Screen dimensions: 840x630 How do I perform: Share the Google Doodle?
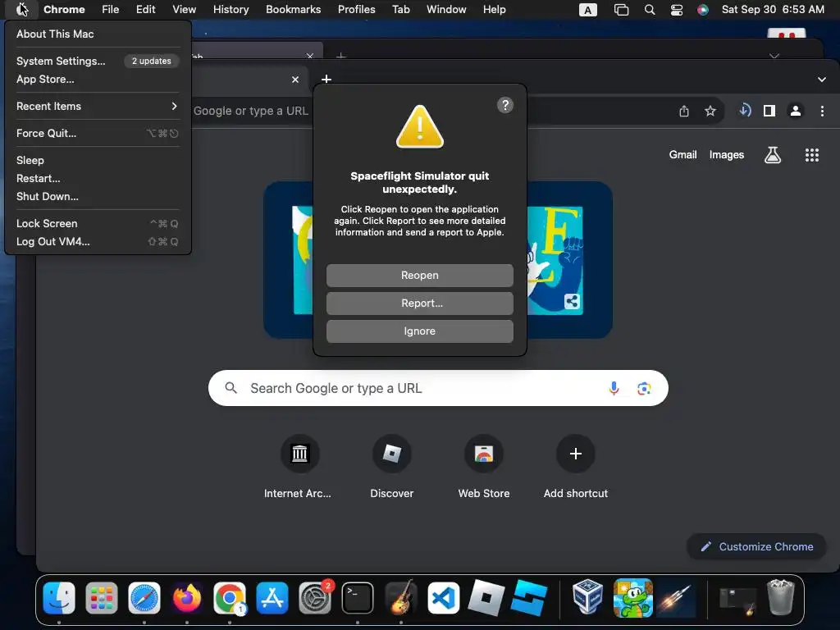pos(572,302)
